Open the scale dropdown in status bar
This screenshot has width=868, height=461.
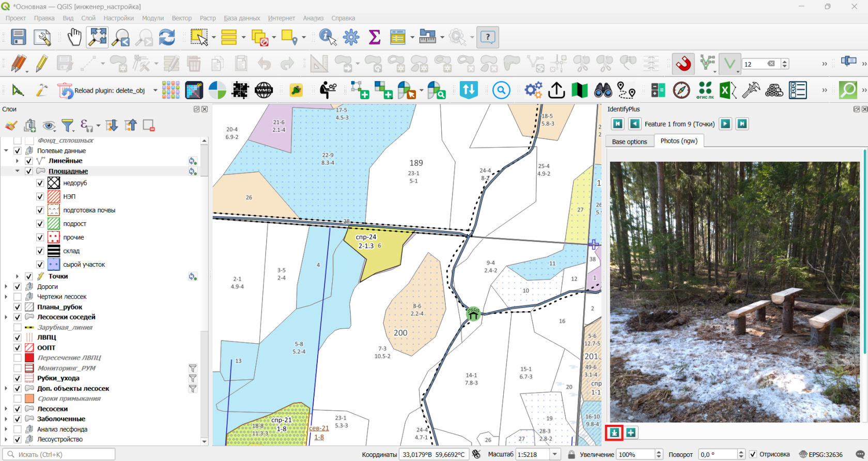(555, 454)
